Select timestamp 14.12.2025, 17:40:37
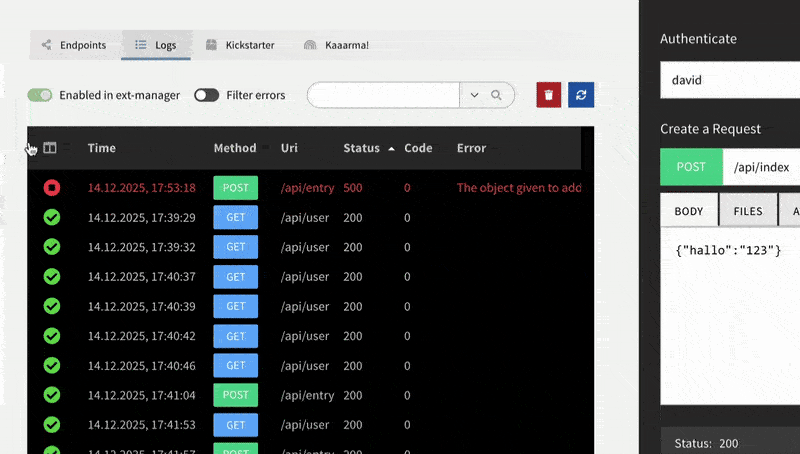Image resolution: width=800 pixels, height=454 pixels. pos(141,276)
